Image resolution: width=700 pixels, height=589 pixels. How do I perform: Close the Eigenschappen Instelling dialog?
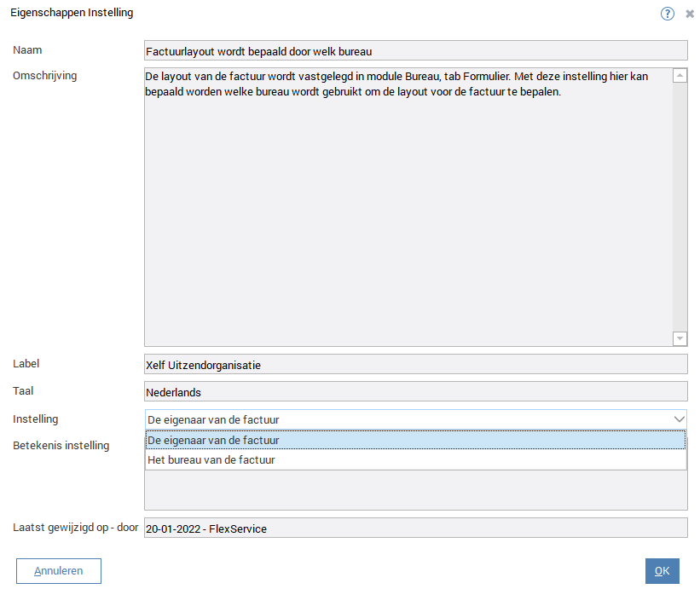689,14
